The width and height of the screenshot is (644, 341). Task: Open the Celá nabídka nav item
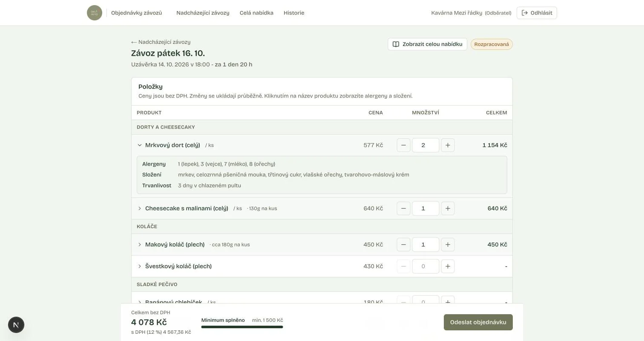[256, 13]
